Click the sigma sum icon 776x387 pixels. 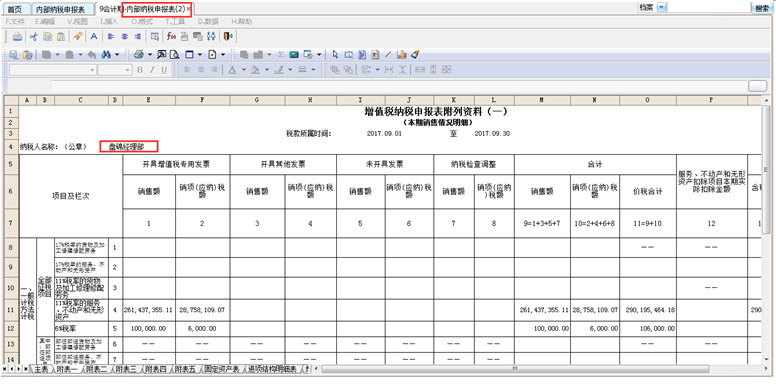[x=281, y=54]
